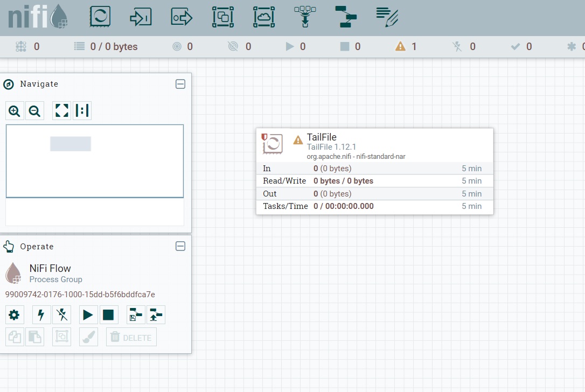Select the Template component icon
Image resolution: width=585 pixels, height=392 pixels.
click(346, 17)
